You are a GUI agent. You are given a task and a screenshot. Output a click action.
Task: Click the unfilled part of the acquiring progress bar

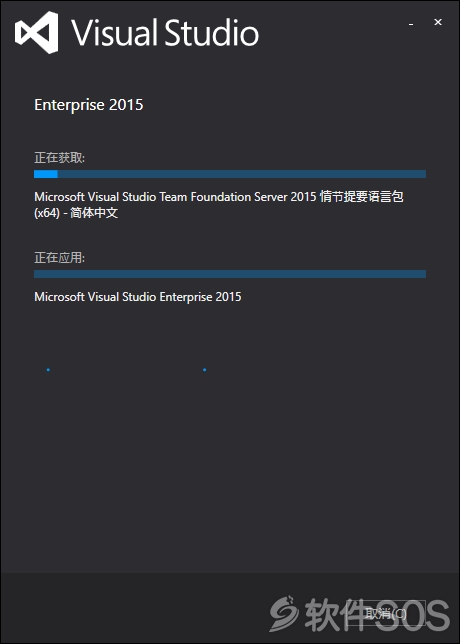242,174
